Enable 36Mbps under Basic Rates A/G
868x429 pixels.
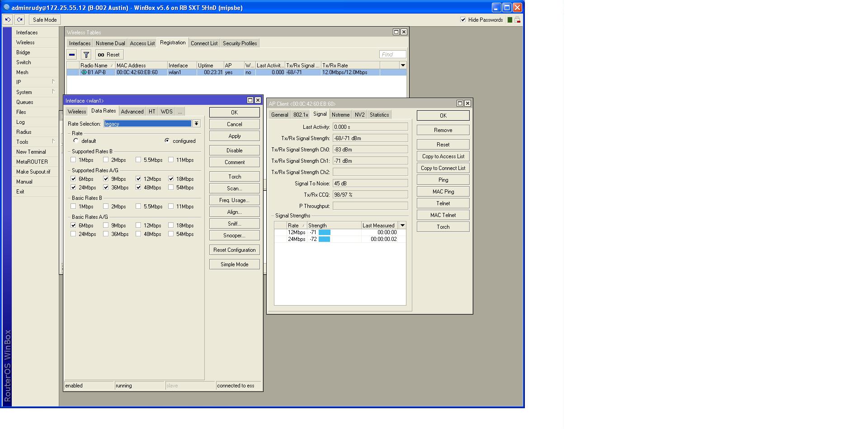point(106,234)
